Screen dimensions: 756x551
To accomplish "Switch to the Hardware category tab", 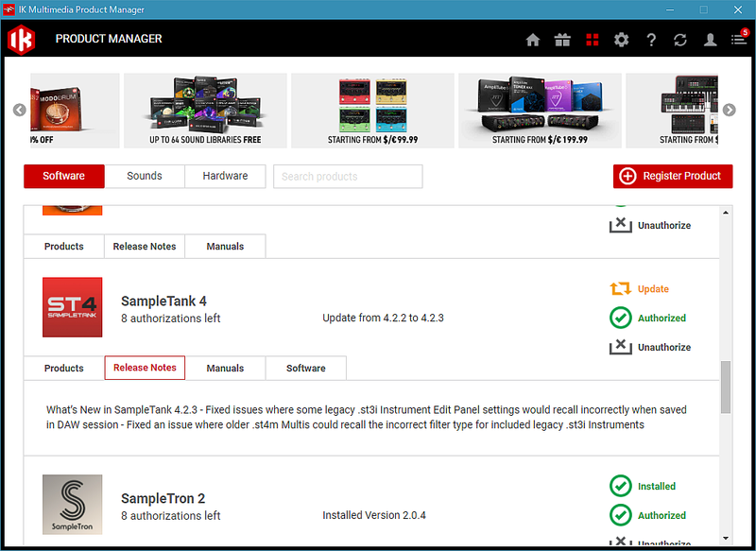I will (x=225, y=176).
